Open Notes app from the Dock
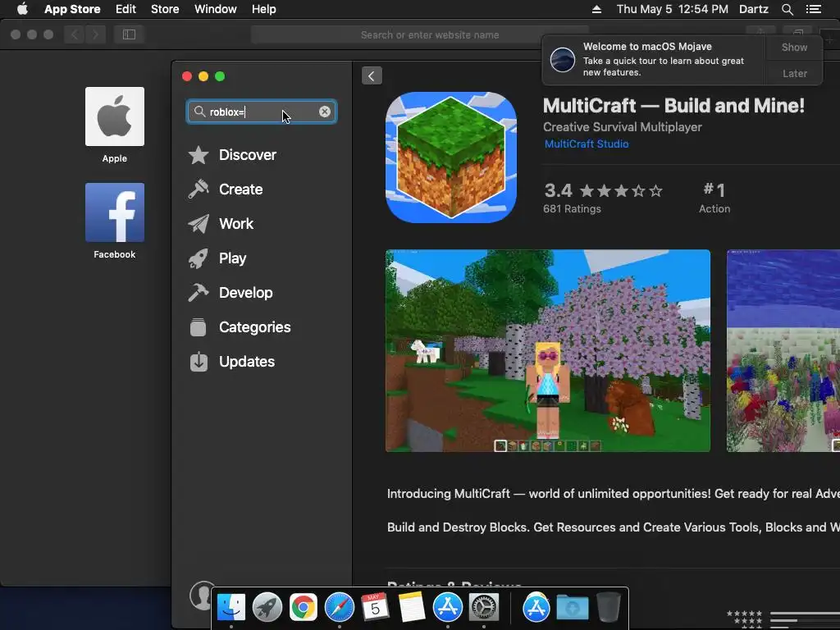The image size is (840, 630). tap(412, 608)
